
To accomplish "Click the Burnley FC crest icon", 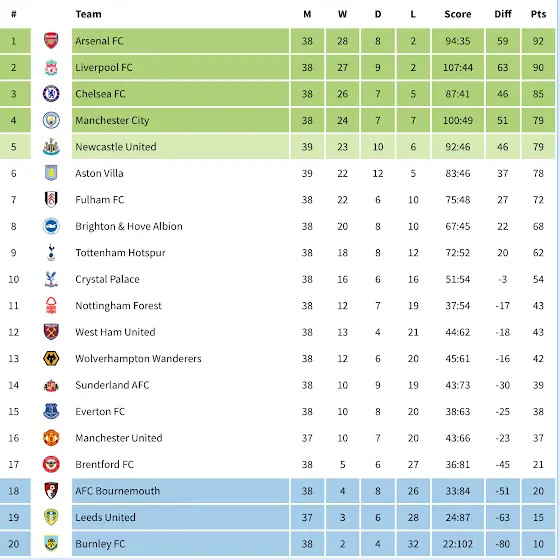I will click(x=51, y=544).
